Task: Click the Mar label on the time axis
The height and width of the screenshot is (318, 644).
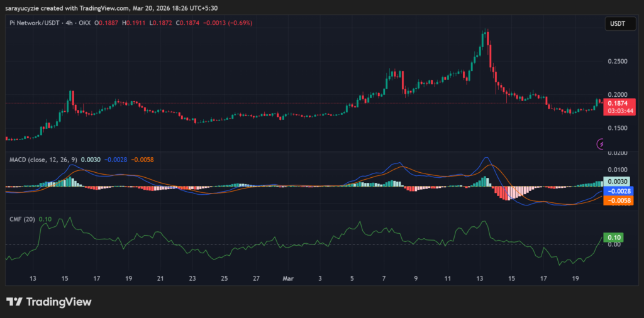Action: pyautogui.click(x=288, y=277)
